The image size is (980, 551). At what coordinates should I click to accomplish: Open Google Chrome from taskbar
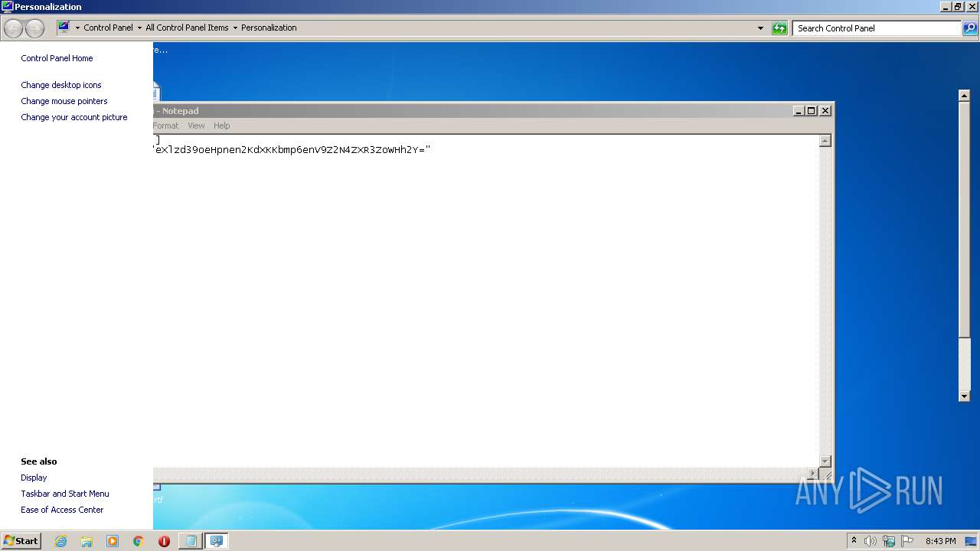139,541
